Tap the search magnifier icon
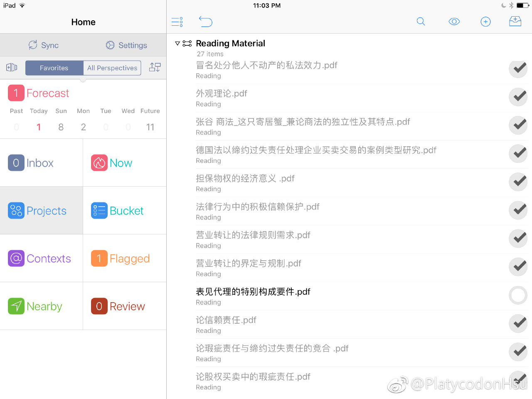 [x=421, y=22]
